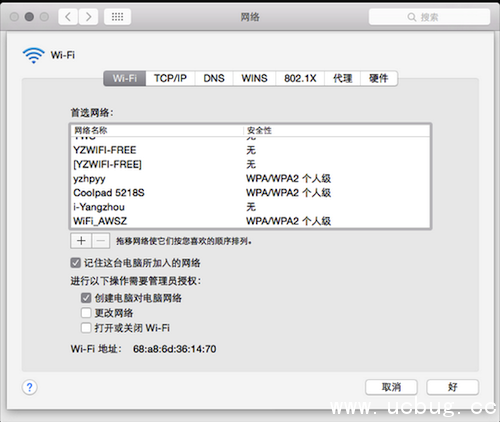The image size is (500, 422).
Task: Uncheck 创建电脑对电脑网络 checkbox
Action: pyautogui.click(x=86, y=298)
